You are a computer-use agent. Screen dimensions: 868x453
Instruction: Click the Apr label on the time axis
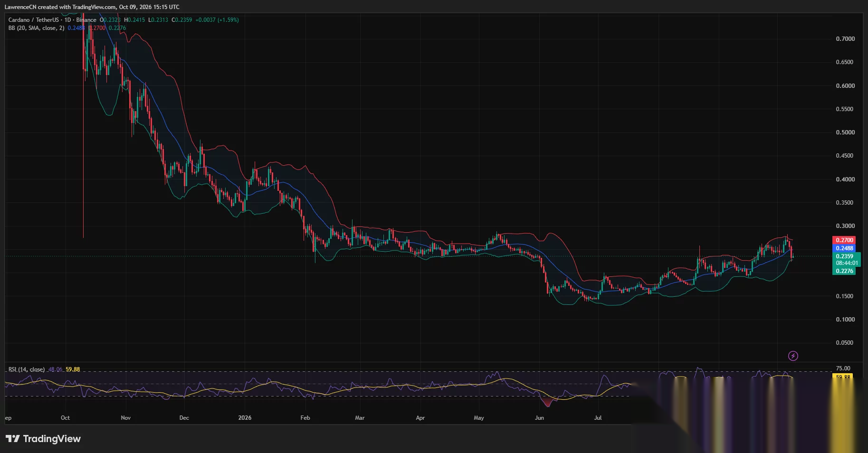[420, 418]
